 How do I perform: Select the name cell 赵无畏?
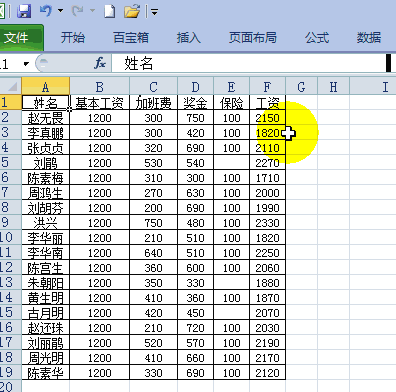point(46,117)
